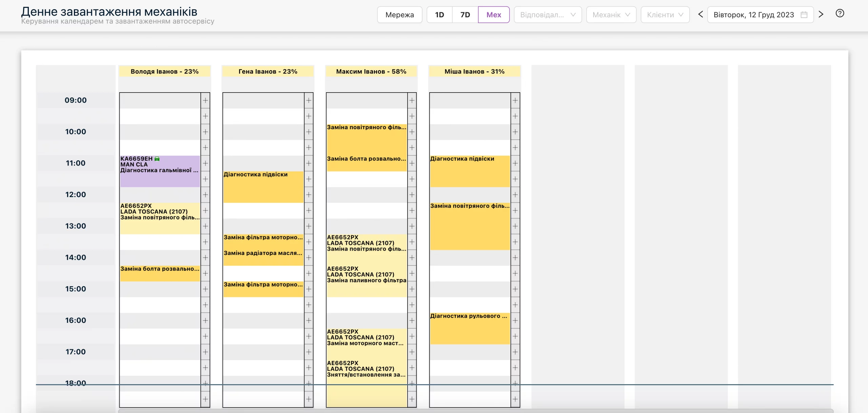Select the Мех view tab
This screenshot has height=413, width=868.
[494, 15]
